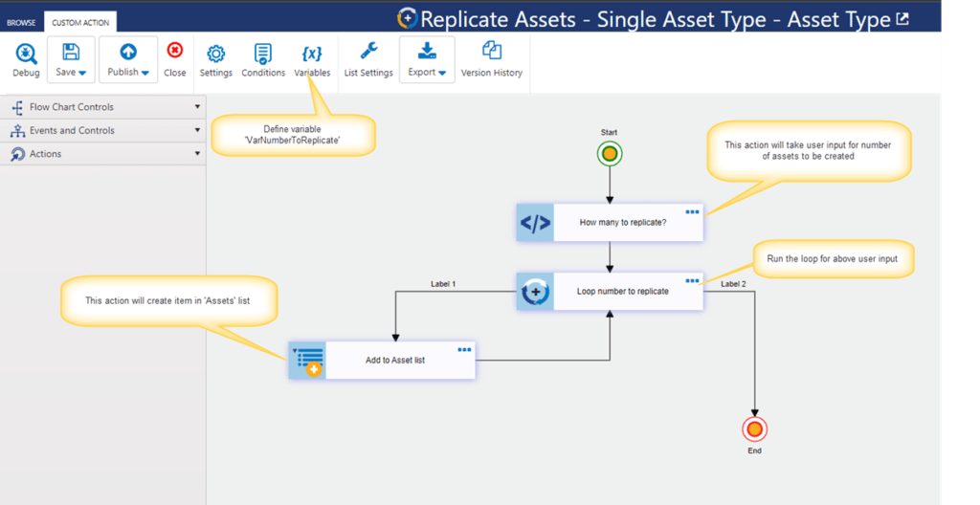Click the Export download icon
The height and width of the screenshot is (505, 980).
click(427, 50)
